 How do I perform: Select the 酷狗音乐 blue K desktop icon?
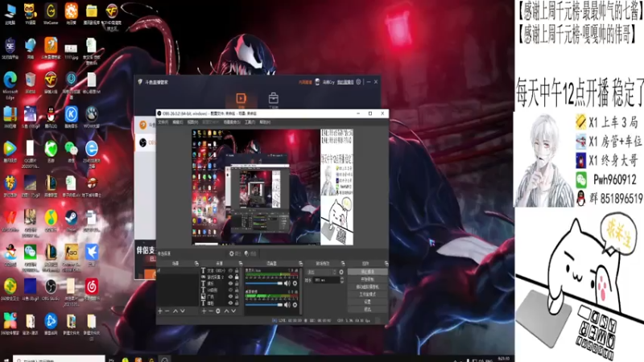[x=71, y=118]
